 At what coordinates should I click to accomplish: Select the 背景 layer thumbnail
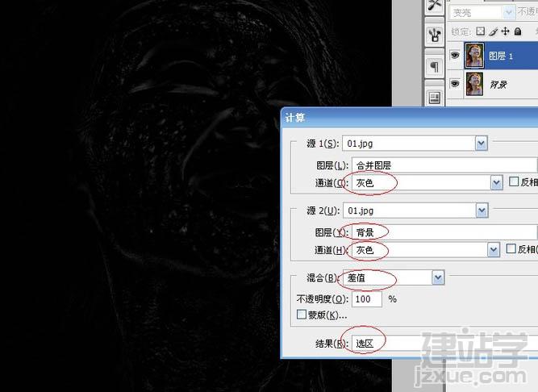[474, 84]
